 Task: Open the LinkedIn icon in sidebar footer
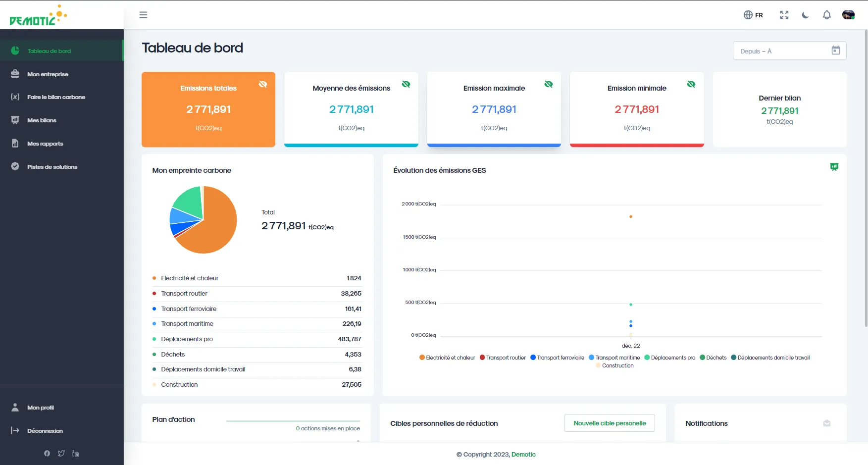[76, 453]
